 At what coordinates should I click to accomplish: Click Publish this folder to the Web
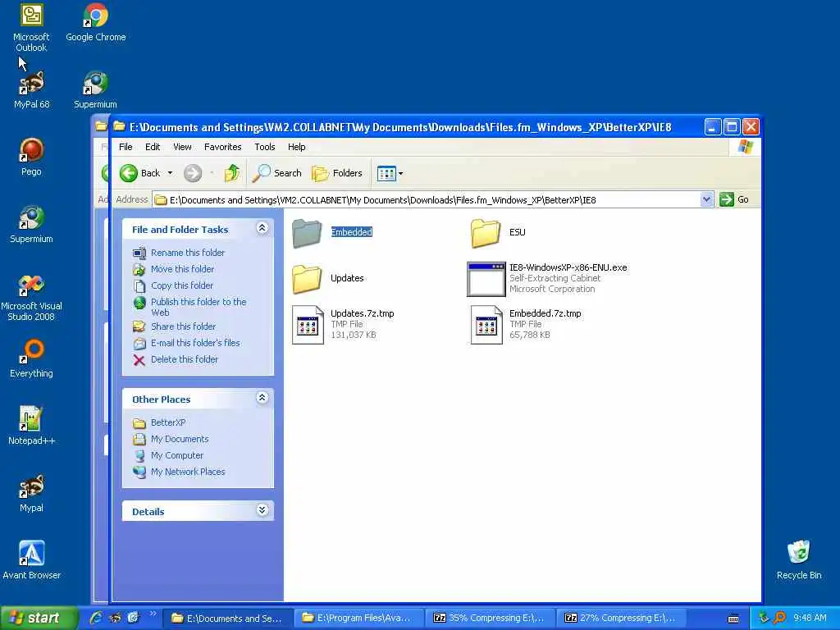pos(199,307)
